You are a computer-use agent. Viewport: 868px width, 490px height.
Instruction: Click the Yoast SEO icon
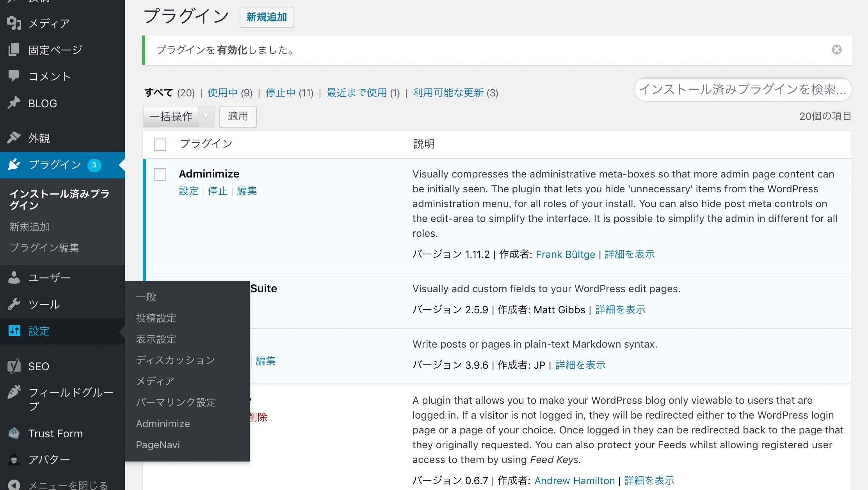coord(14,366)
